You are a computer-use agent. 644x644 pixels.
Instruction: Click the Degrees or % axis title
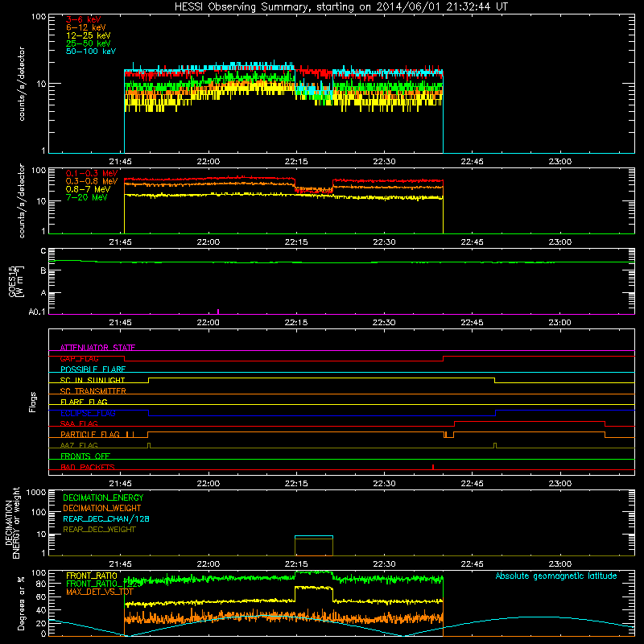click(x=21, y=603)
